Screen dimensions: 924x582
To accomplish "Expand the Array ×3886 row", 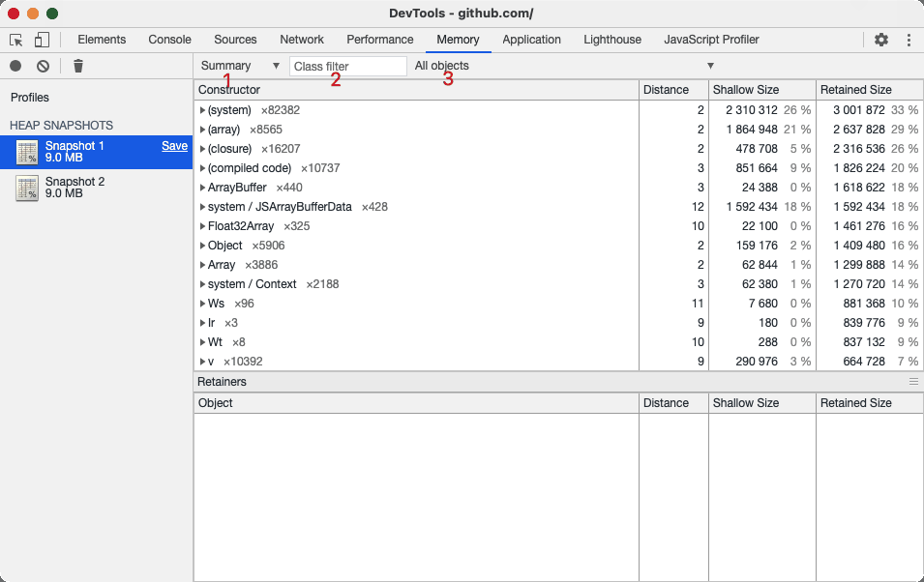I will 203,265.
